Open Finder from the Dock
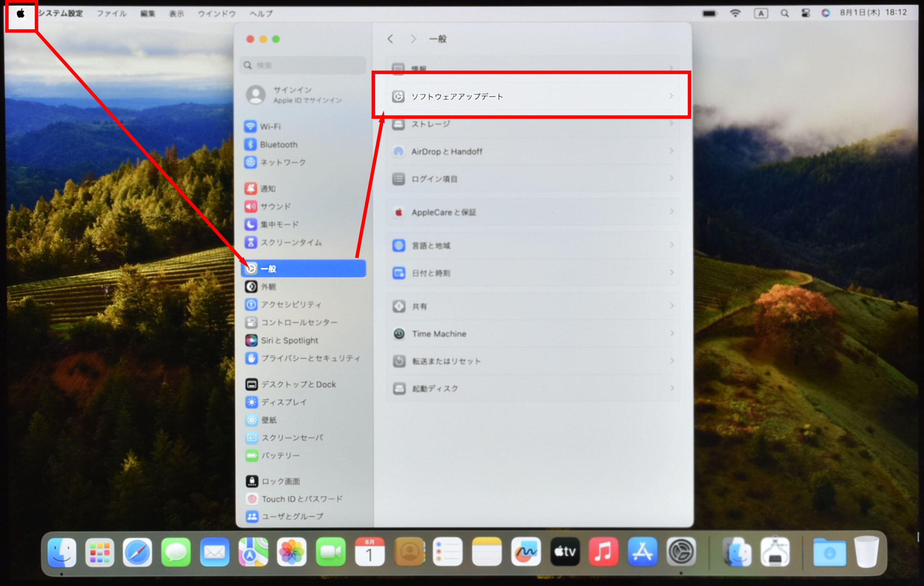Viewport: 924px width, 586px height. click(x=62, y=552)
